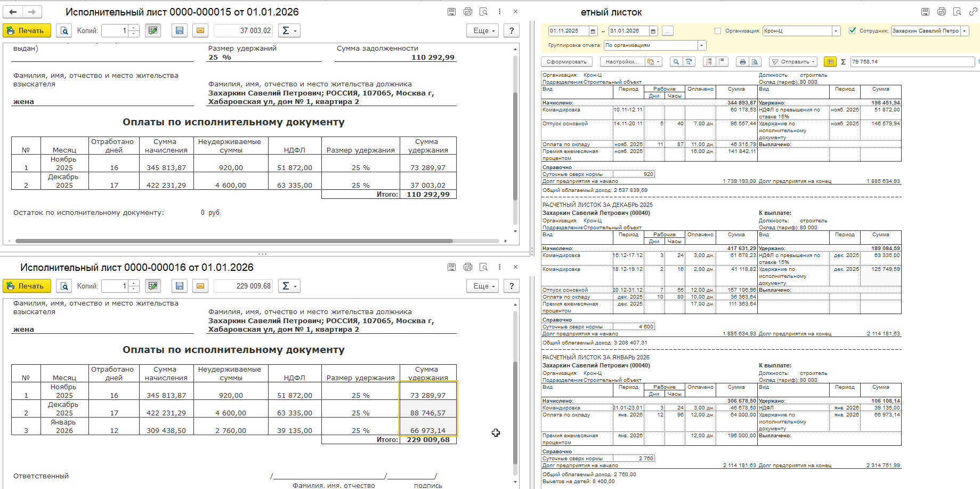This screenshot has width=980, height=489.
Task: Click Печать in the 0000-000016 window
Action: click(x=27, y=286)
